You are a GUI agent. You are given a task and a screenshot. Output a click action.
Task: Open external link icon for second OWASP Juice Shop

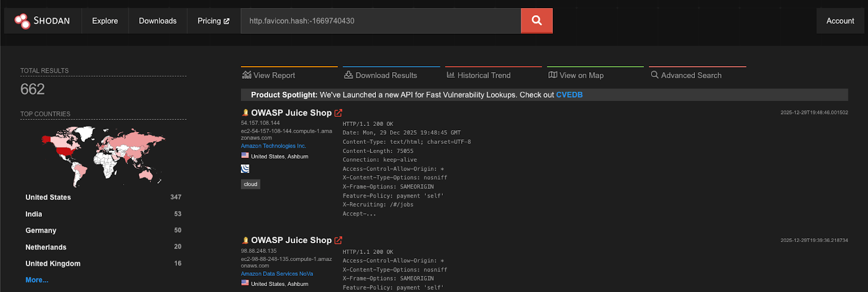339,240
